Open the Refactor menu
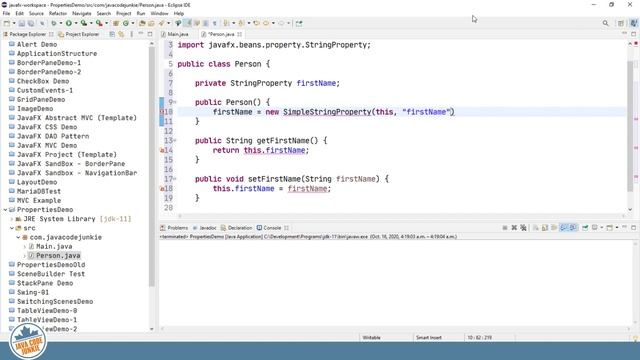Screen dimensions: 640x360 pos(58,13)
